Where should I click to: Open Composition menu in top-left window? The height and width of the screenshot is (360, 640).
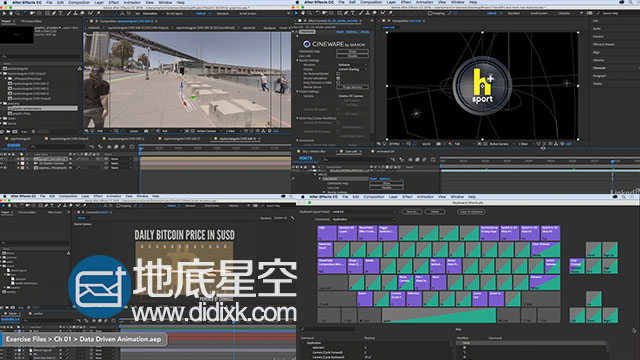pyautogui.click(x=79, y=2)
